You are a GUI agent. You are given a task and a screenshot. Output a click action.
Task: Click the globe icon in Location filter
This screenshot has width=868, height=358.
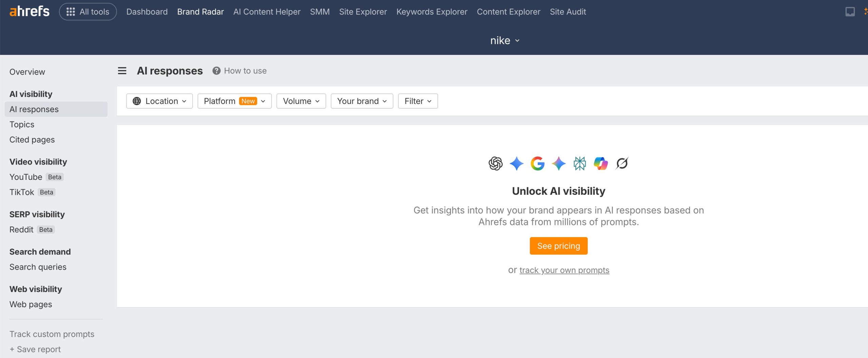[137, 101]
